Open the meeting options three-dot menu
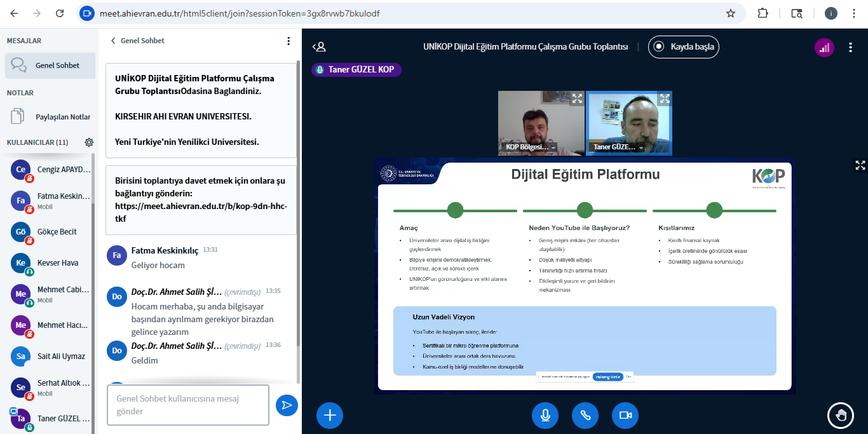Screen dimensions: 868x434 click(850, 47)
